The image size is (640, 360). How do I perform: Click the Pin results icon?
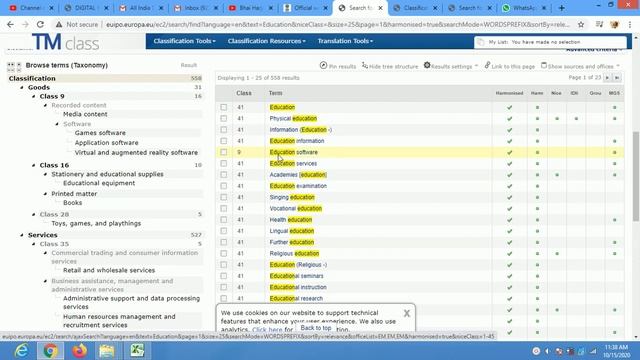pyautogui.click(x=323, y=65)
